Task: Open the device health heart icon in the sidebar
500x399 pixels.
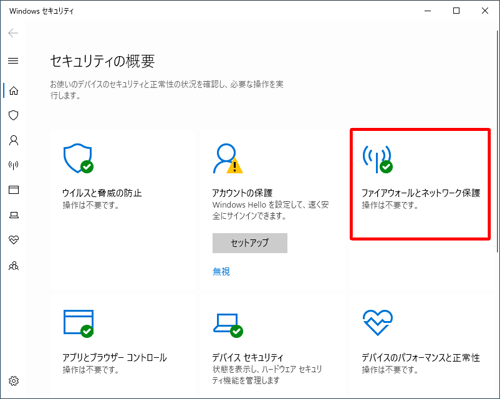Action: tap(14, 240)
